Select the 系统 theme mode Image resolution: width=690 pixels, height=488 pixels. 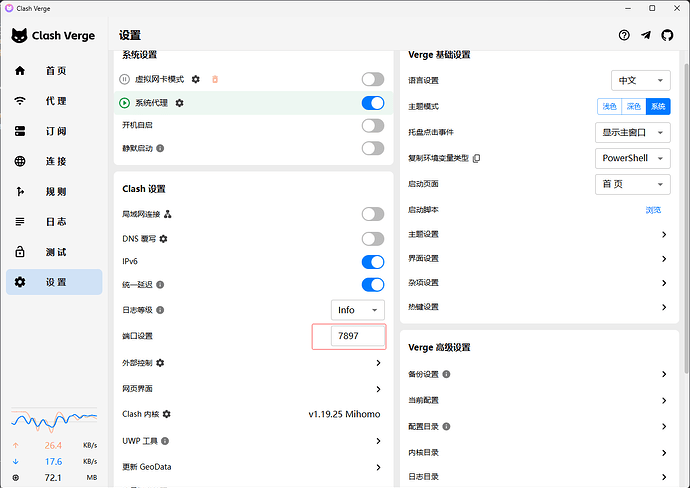[658, 106]
